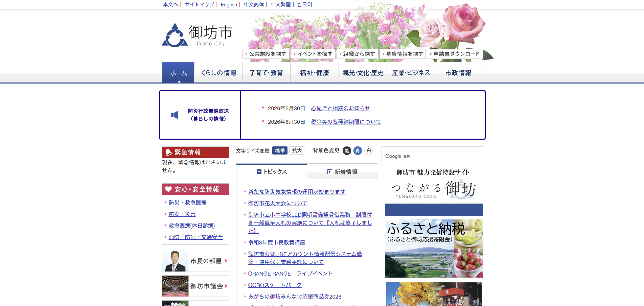Open the 観光・文化・歴史 menu

(363, 73)
